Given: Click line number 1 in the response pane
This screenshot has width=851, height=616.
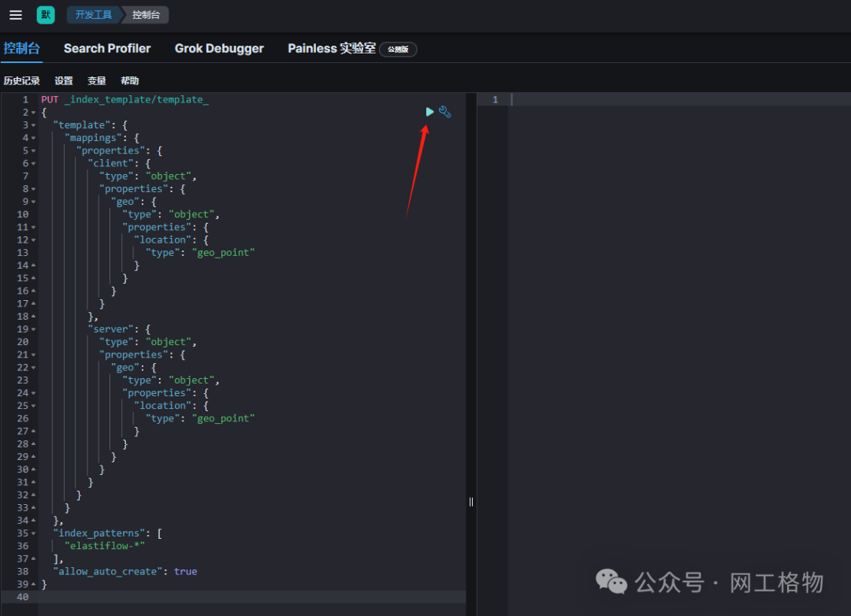Looking at the screenshot, I should click(x=495, y=99).
